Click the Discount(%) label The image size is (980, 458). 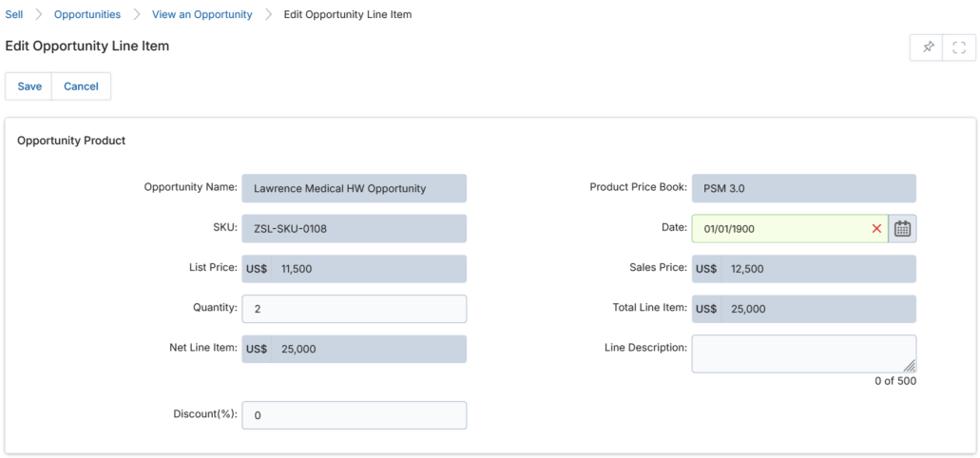pos(205,413)
